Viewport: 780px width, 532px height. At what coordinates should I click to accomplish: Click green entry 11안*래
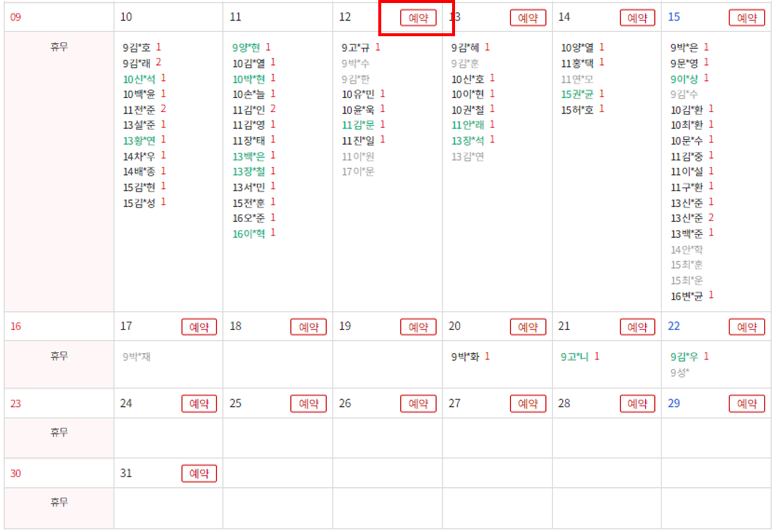point(468,125)
